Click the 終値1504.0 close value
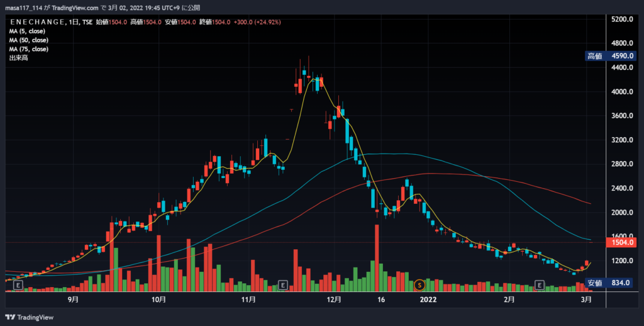This screenshot has width=644, height=326. [x=215, y=22]
